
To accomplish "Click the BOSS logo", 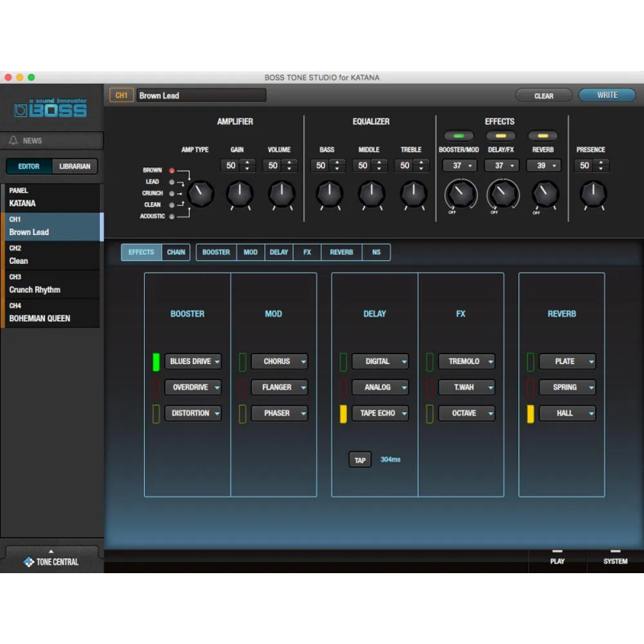I will click(51, 108).
